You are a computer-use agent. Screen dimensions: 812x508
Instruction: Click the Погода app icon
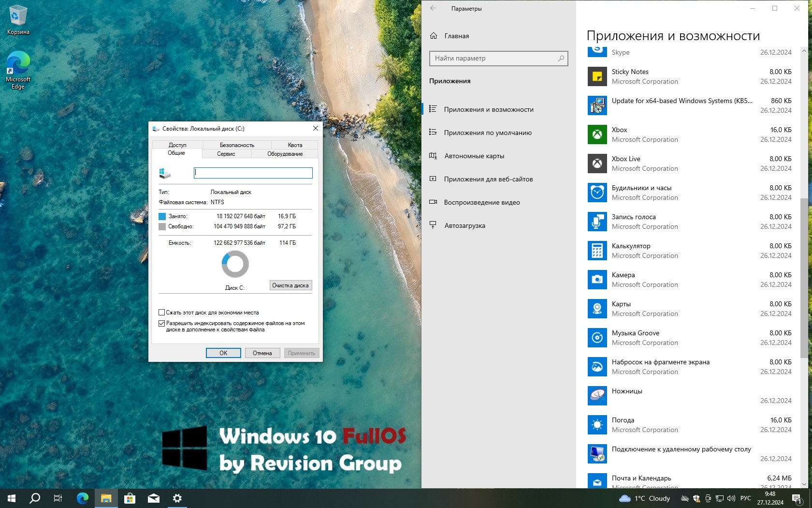coord(597,425)
